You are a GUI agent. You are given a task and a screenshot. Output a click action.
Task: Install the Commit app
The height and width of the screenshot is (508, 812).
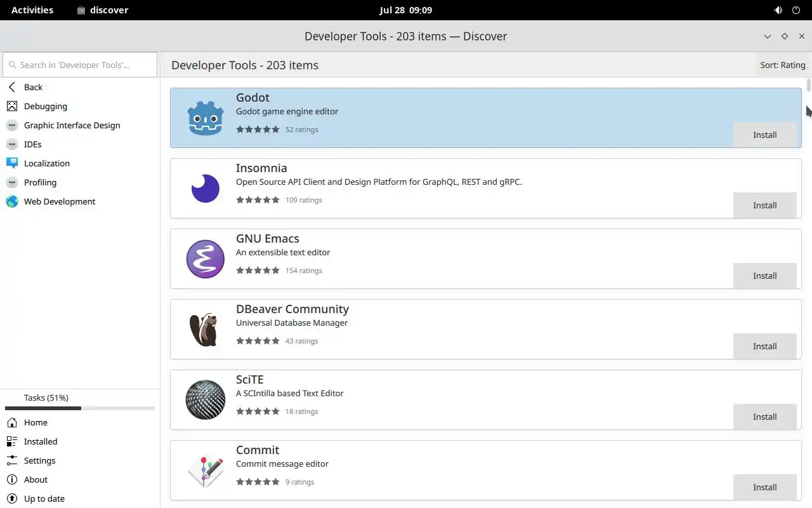[764, 487]
